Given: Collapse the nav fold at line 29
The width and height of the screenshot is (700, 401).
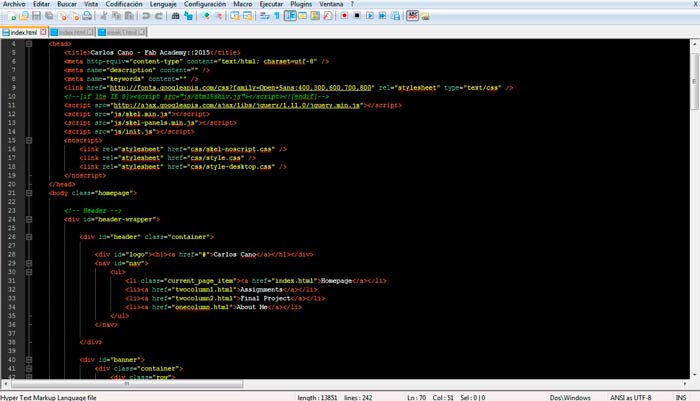Looking at the screenshot, I should (29, 263).
